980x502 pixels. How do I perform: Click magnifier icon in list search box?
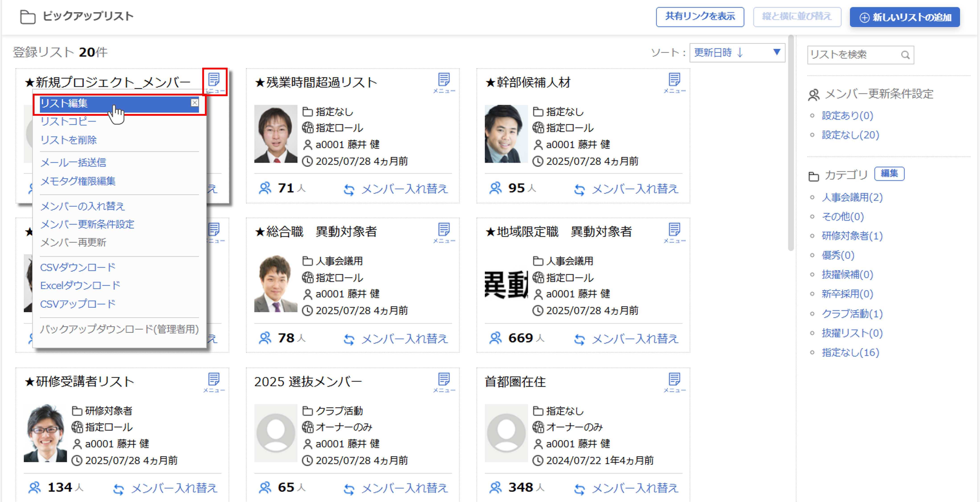pyautogui.click(x=905, y=55)
